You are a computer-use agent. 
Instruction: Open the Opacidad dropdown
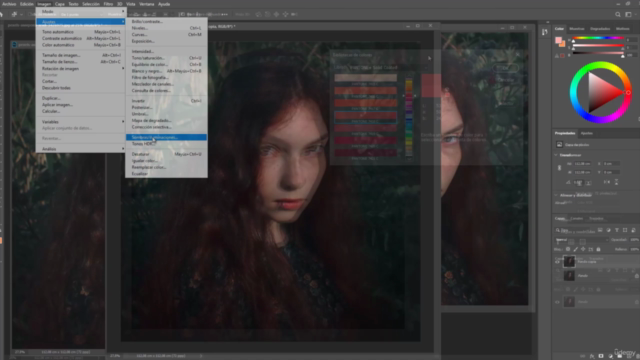click(635, 240)
